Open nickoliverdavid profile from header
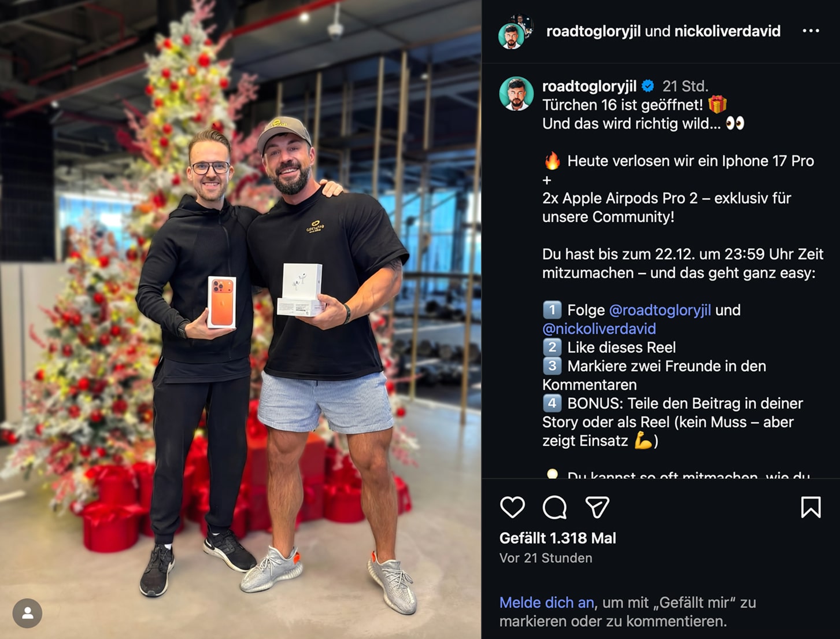840x639 pixels. tap(727, 31)
